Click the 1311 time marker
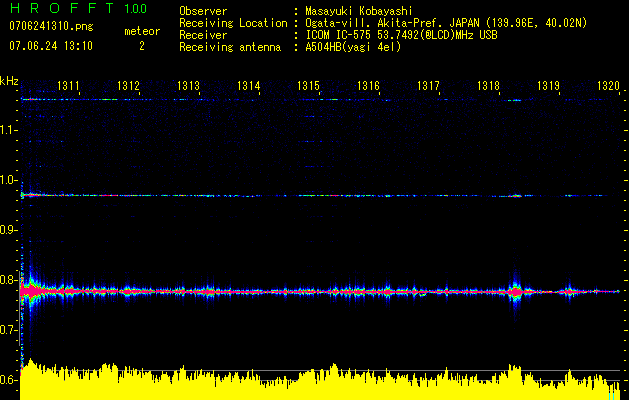Image resolution: width=629 pixels, height=400 pixels. coord(68,85)
